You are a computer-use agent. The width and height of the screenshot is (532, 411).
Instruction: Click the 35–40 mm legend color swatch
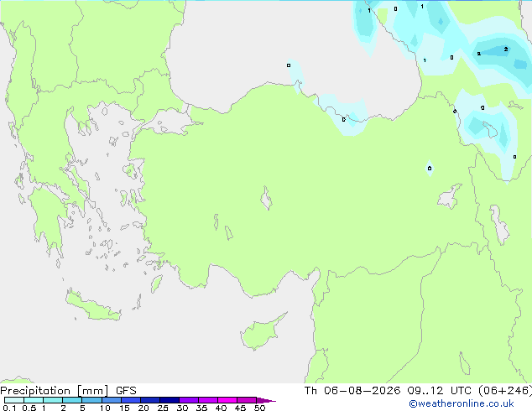(207, 400)
